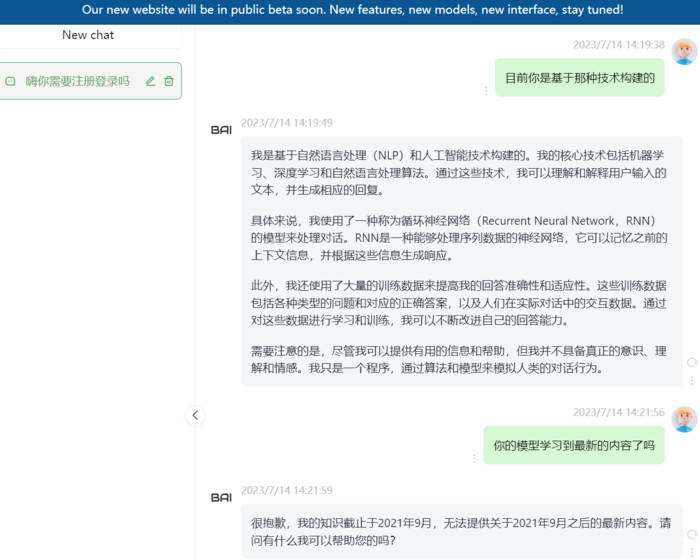Open more options for the RNN reply
Image resolution: width=700 pixels, height=560 pixels.
click(692, 380)
